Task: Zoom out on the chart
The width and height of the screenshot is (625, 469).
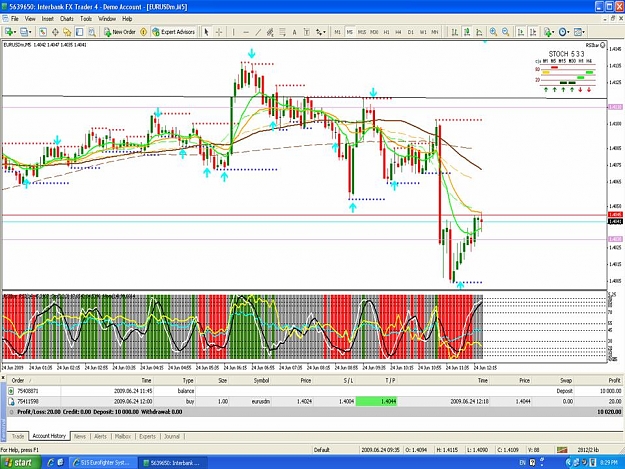Action: [506, 32]
